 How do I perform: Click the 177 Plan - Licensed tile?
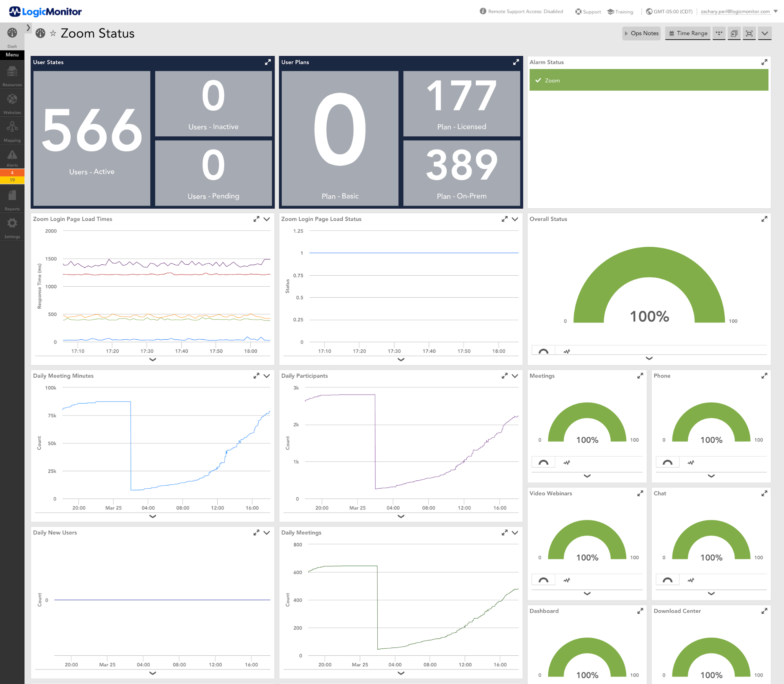click(462, 104)
